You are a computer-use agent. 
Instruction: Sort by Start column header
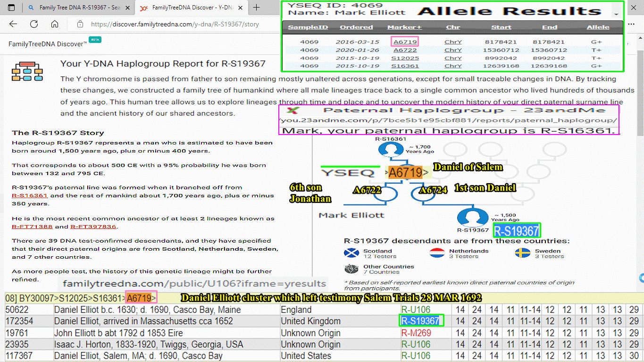click(501, 27)
